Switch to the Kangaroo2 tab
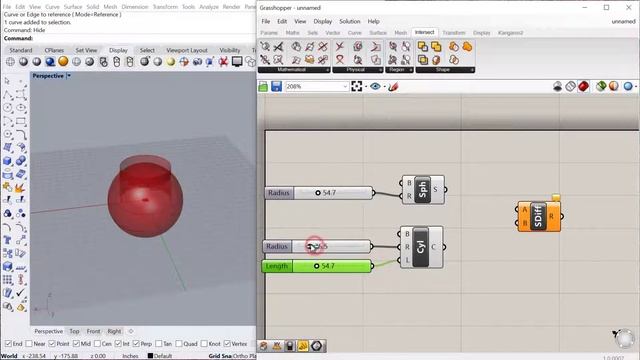Screen dimensions: 640x360 [510, 33]
